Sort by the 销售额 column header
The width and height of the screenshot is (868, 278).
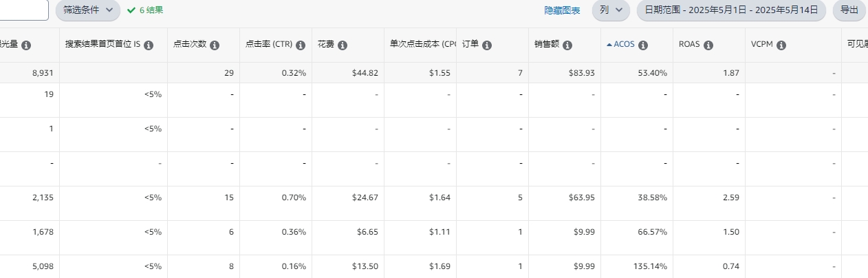point(546,45)
